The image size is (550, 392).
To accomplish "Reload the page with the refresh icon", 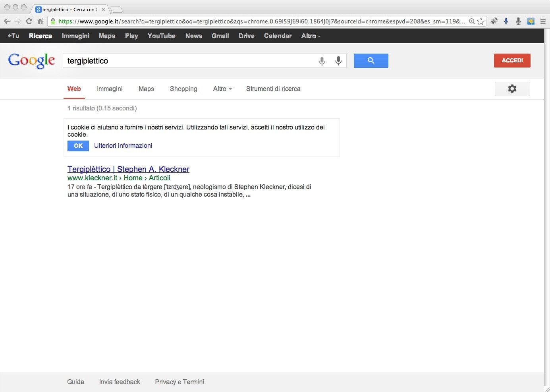I will [29, 21].
